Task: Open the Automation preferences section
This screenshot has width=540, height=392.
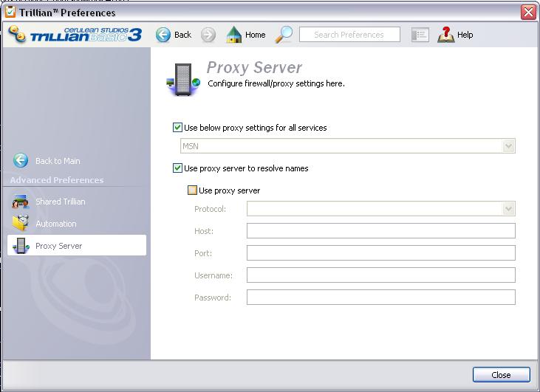Action: 56,224
